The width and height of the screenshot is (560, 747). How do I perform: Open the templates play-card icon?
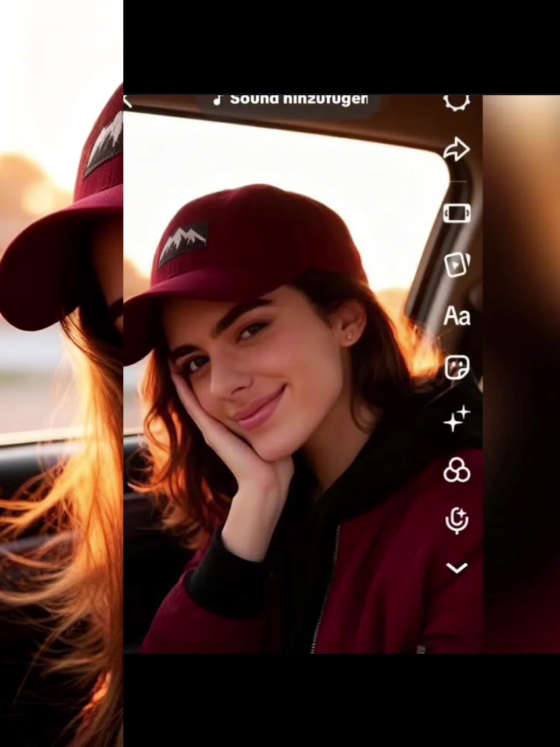(457, 264)
